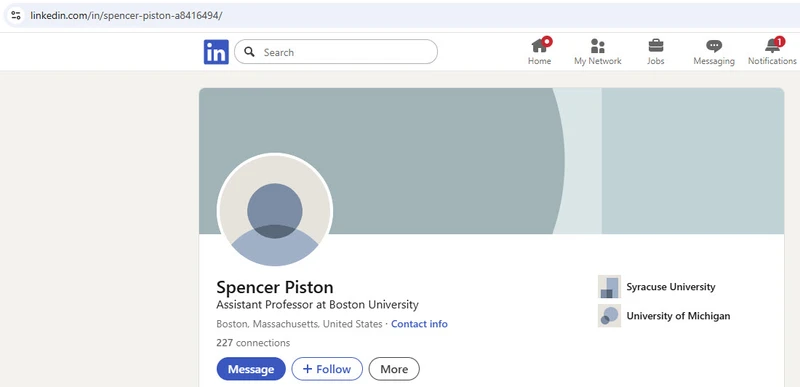The width and height of the screenshot is (800, 387).
Task: Open the Messaging chat icon
Action: click(714, 46)
